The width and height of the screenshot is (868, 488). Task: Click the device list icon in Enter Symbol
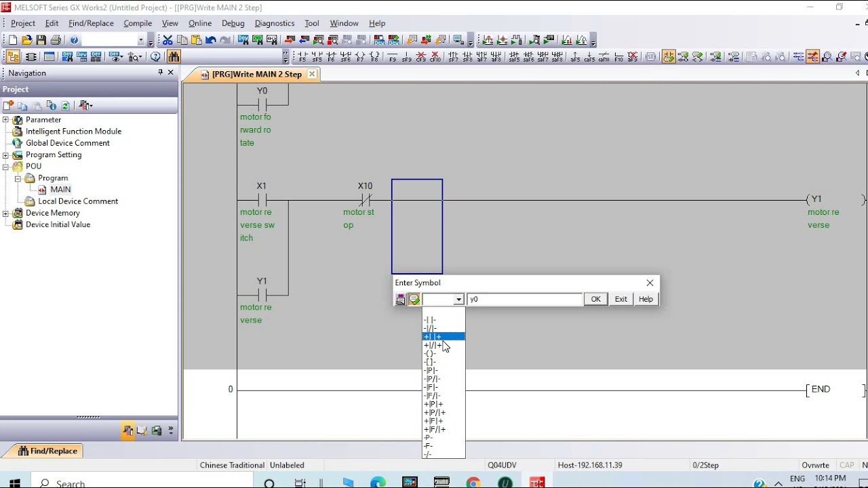tap(401, 299)
